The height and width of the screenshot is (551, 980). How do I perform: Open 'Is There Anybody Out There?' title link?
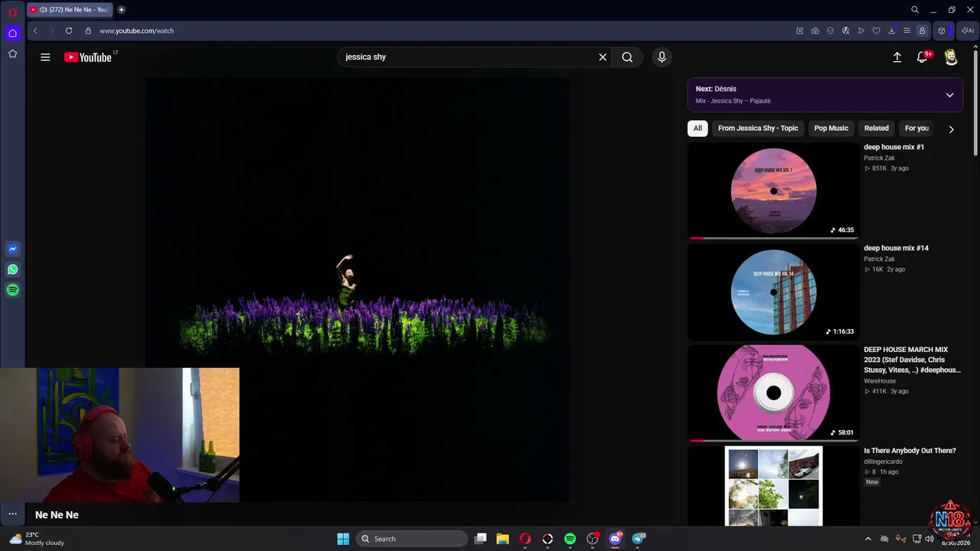pos(910,451)
